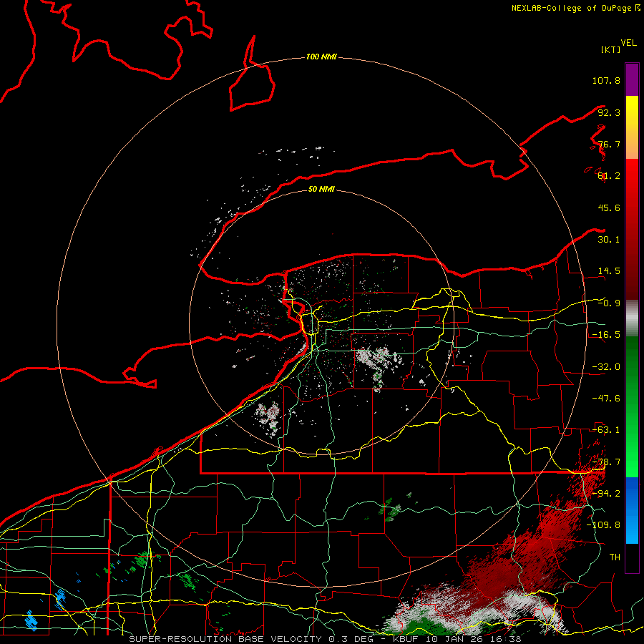
Task: Select the -63.1 legend value
Action: (x=606, y=430)
